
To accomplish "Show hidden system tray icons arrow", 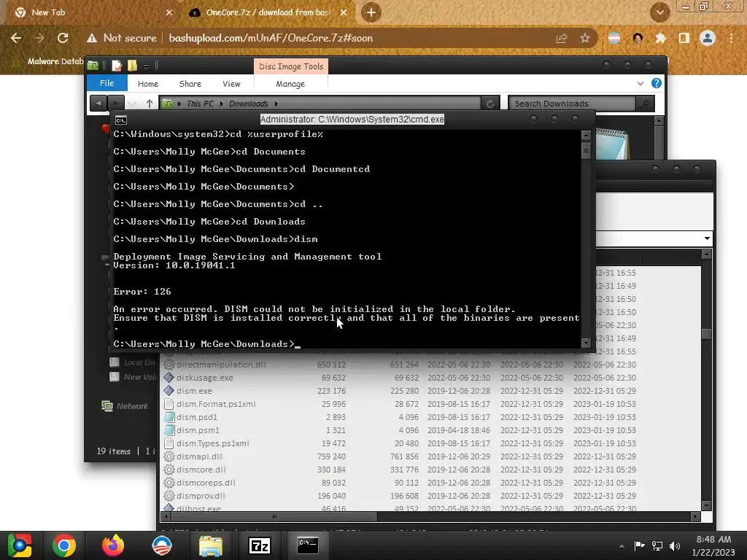I will pos(622,546).
